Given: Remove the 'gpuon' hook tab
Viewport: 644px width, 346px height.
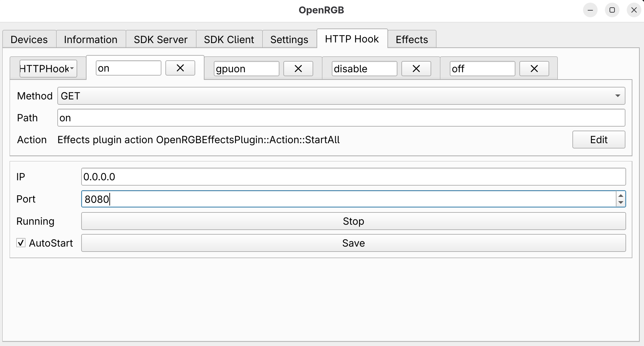Looking at the screenshot, I should pos(298,69).
